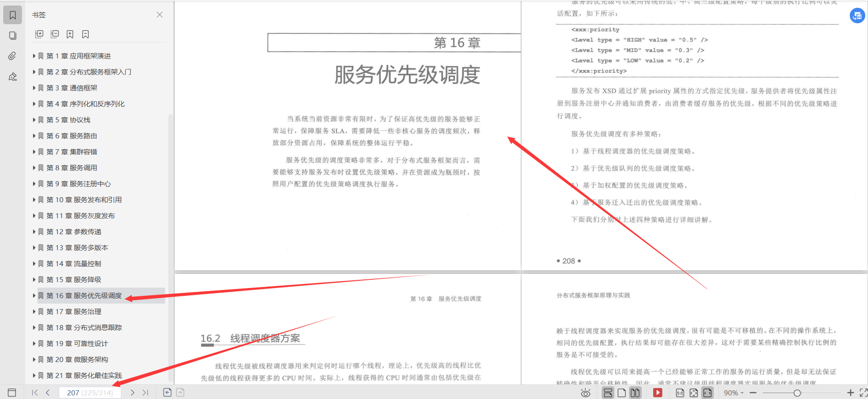The width and height of the screenshot is (868, 399).
Task: Click the page number input field
Action: tap(90, 393)
